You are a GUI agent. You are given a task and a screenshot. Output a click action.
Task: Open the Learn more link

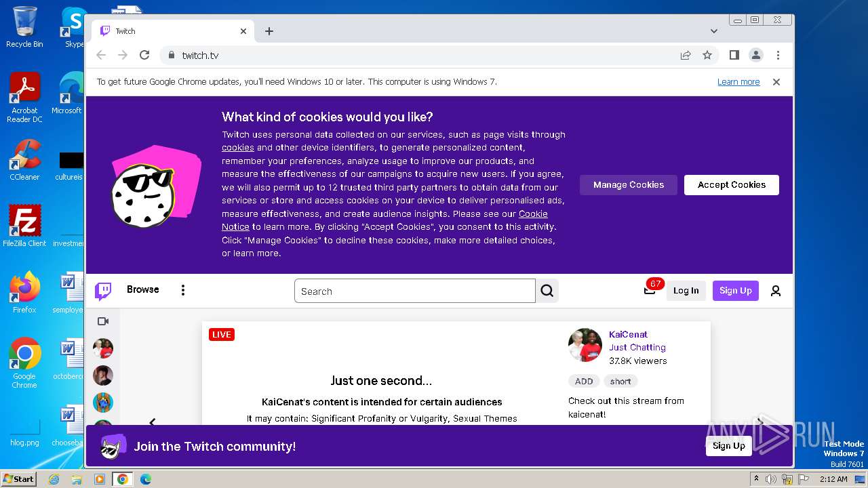[x=738, y=82]
